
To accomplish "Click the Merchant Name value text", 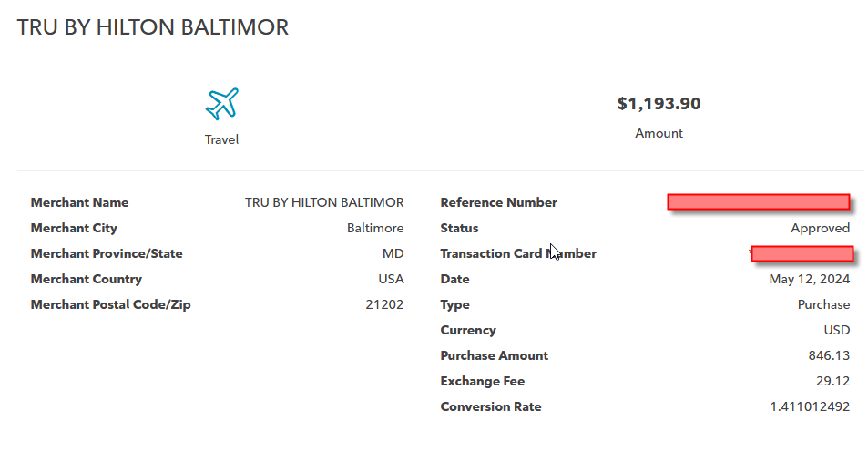I will [324, 202].
